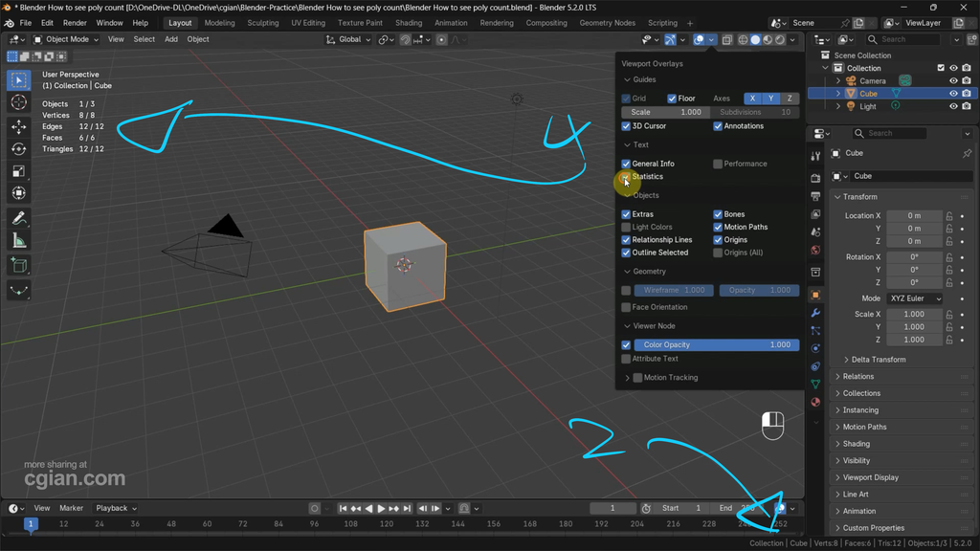Expand the Delta Transform panel
The width and height of the screenshot is (980, 551).
[878, 360]
